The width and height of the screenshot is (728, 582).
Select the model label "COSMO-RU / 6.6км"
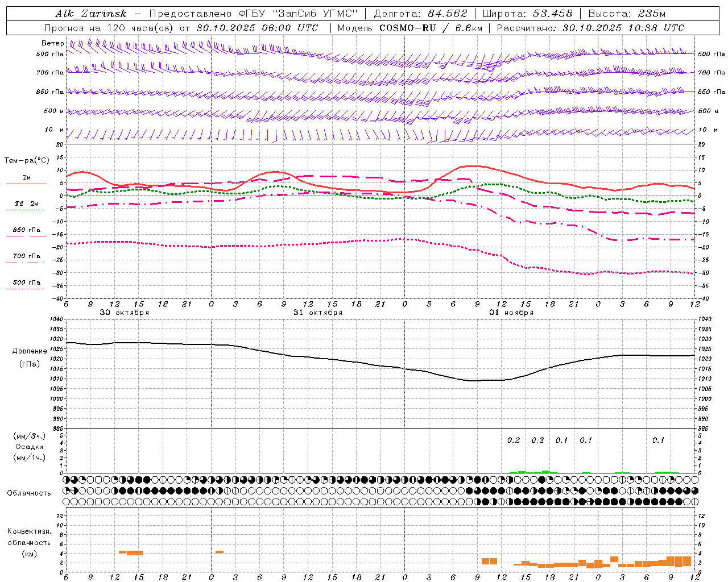tap(431, 28)
